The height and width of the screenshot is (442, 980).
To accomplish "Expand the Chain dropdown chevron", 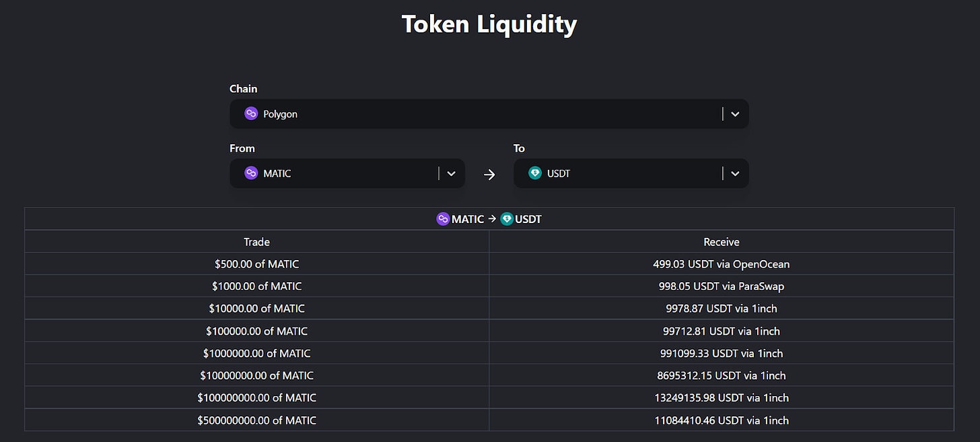I will (x=735, y=115).
